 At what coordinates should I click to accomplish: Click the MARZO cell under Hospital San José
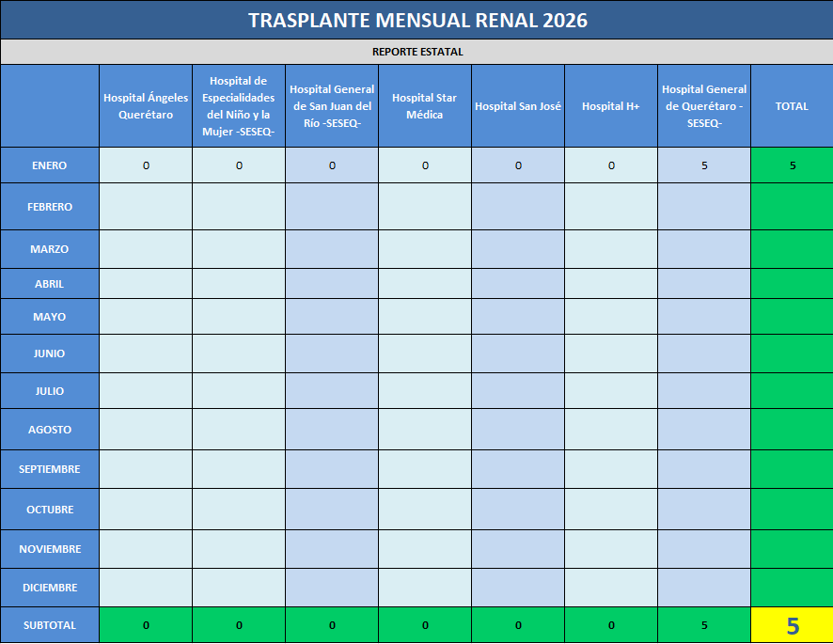point(518,249)
